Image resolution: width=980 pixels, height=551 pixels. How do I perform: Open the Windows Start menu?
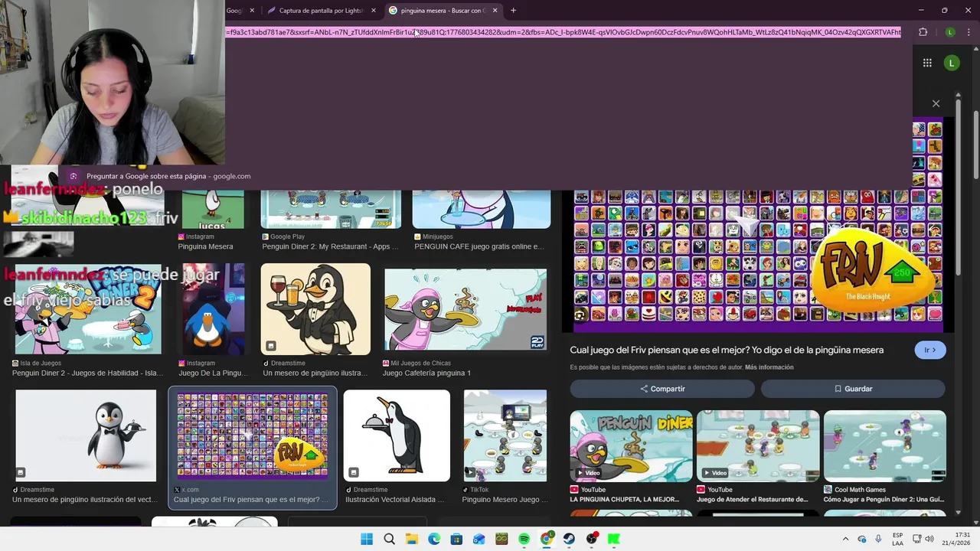tap(367, 539)
